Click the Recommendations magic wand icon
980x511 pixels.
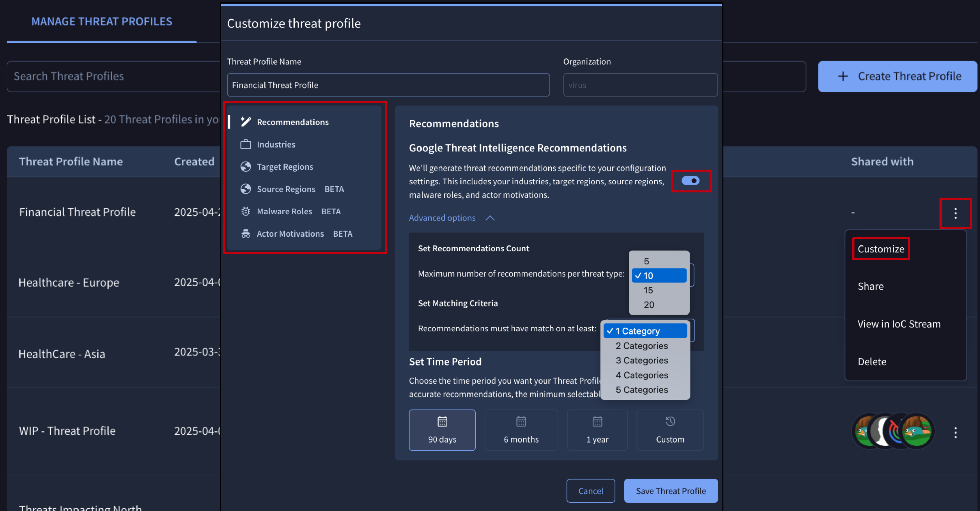click(x=246, y=122)
